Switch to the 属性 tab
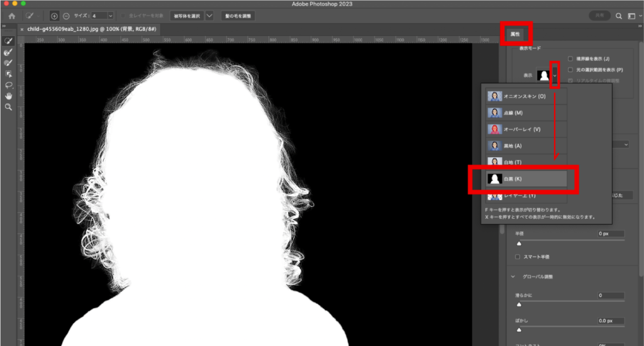Image resolution: width=644 pixels, height=346 pixels. (515, 34)
